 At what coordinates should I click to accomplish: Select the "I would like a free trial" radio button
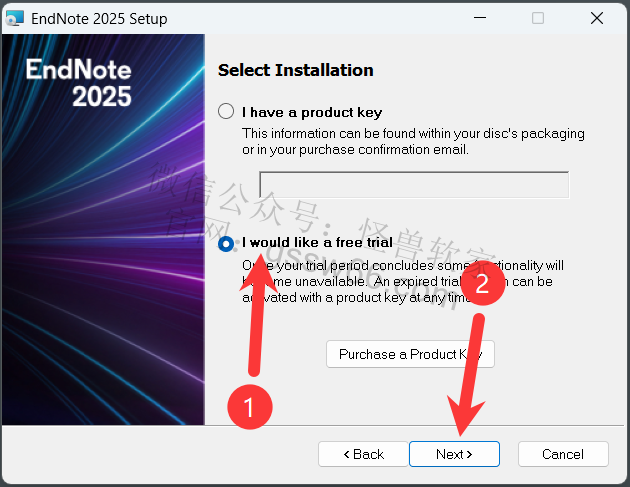click(x=226, y=243)
